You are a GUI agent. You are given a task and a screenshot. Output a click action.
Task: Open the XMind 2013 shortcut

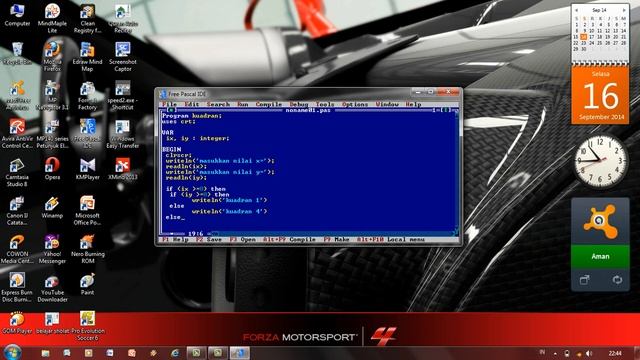(122, 169)
